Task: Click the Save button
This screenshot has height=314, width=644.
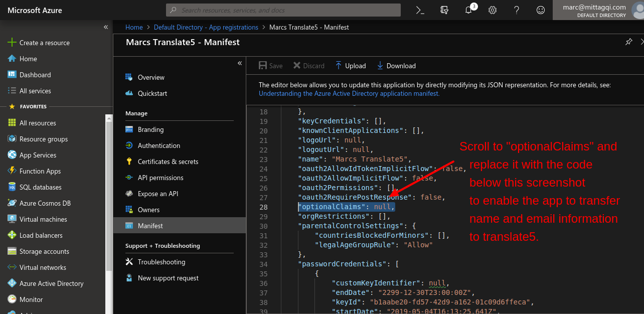Action: (270, 66)
